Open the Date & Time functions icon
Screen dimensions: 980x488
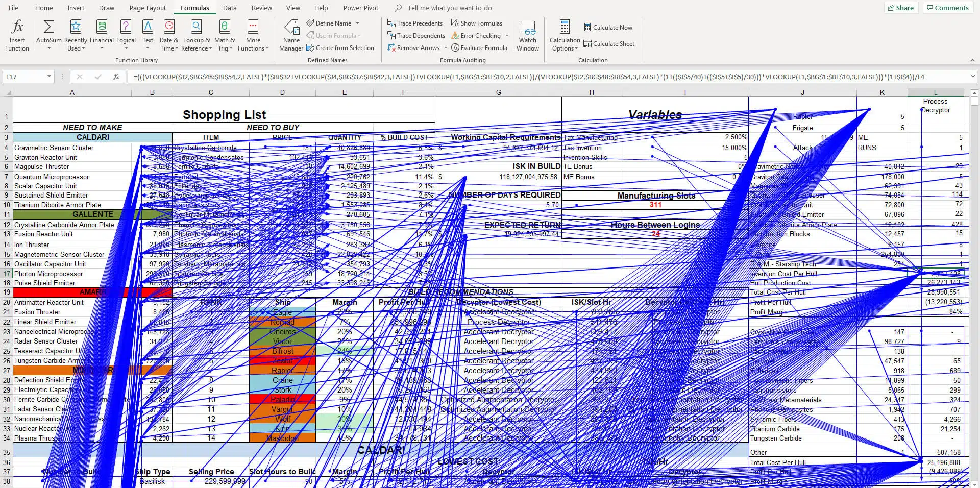(x=169, y=27)
